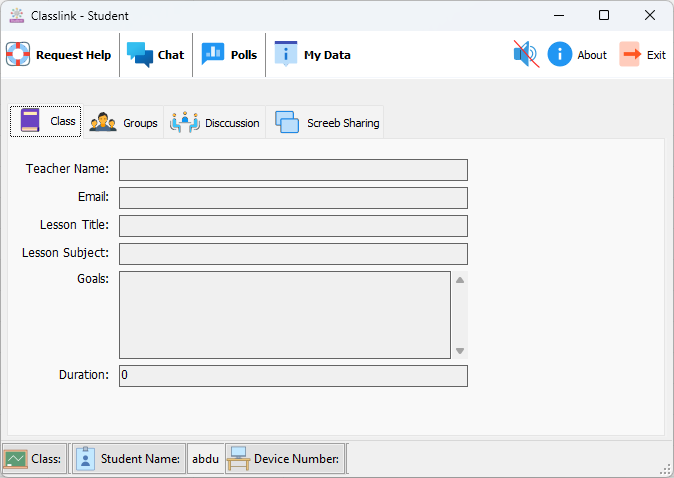Image resolution: width=674 pixels, height=478 pixels.
Task: Click the Email: label
Action: [93, 197]
